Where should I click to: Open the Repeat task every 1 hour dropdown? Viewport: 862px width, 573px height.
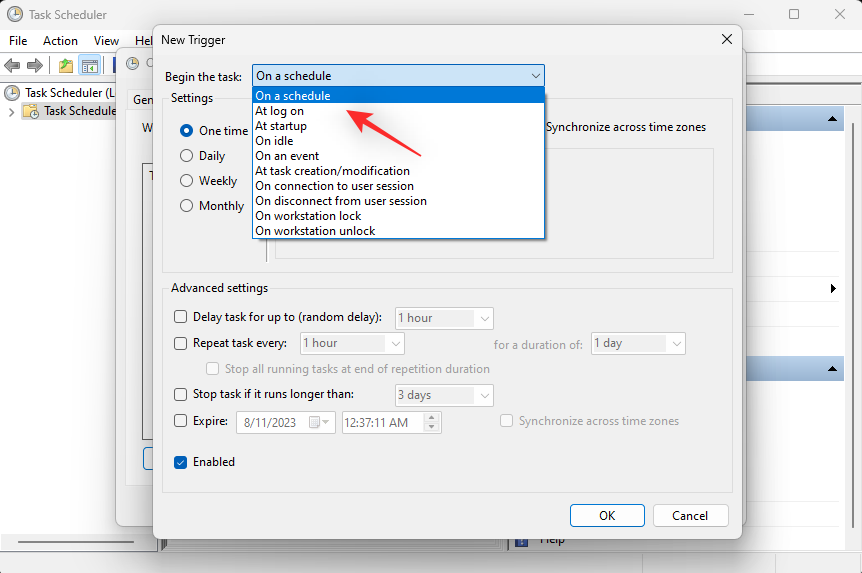click(352, 344)
